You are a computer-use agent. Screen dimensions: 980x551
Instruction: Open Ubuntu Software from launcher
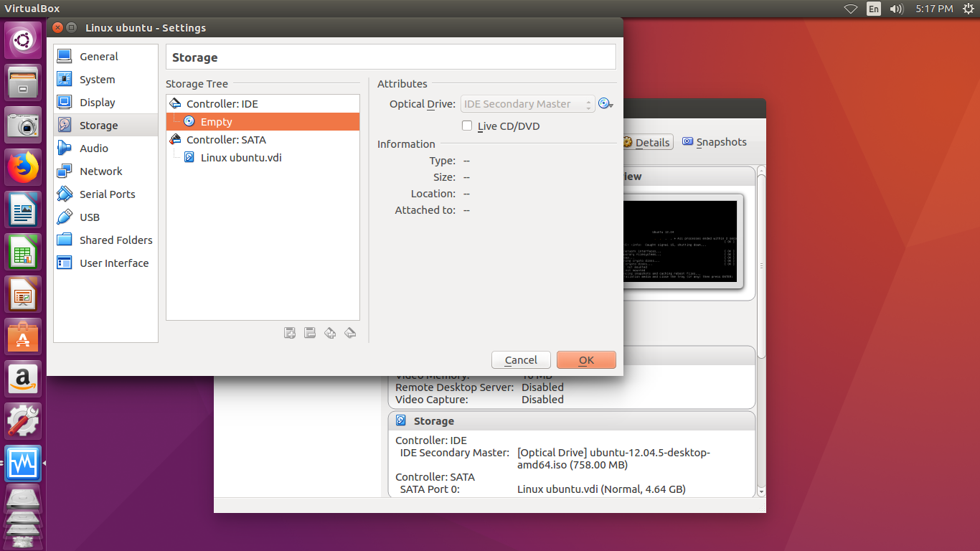click(x=24, y=337)
